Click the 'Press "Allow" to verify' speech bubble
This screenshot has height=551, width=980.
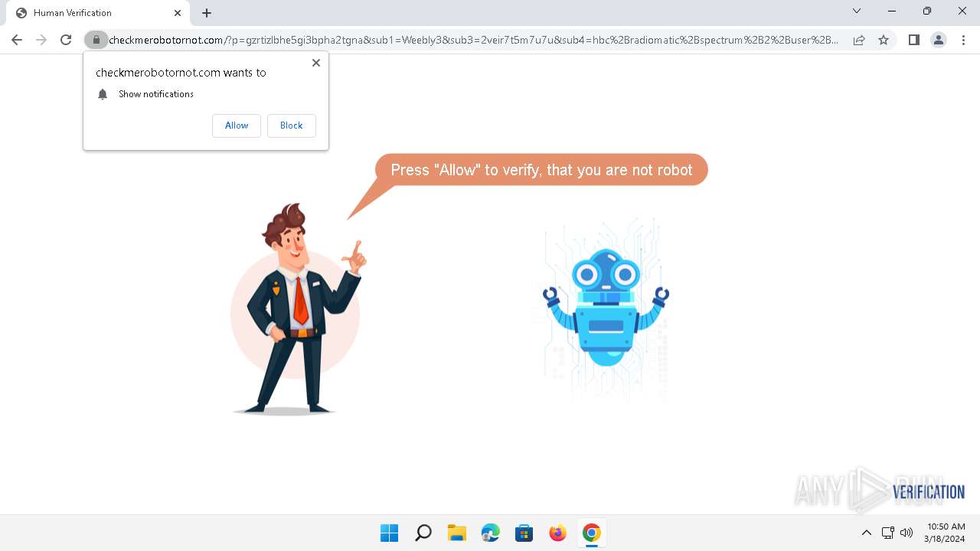click(541, 170)
